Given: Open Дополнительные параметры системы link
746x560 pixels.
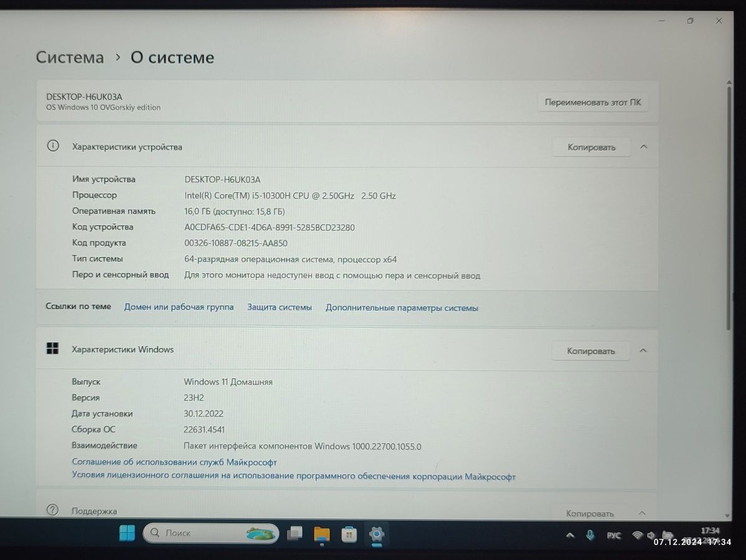Looking at the screenshot, I should coord(402,308).
